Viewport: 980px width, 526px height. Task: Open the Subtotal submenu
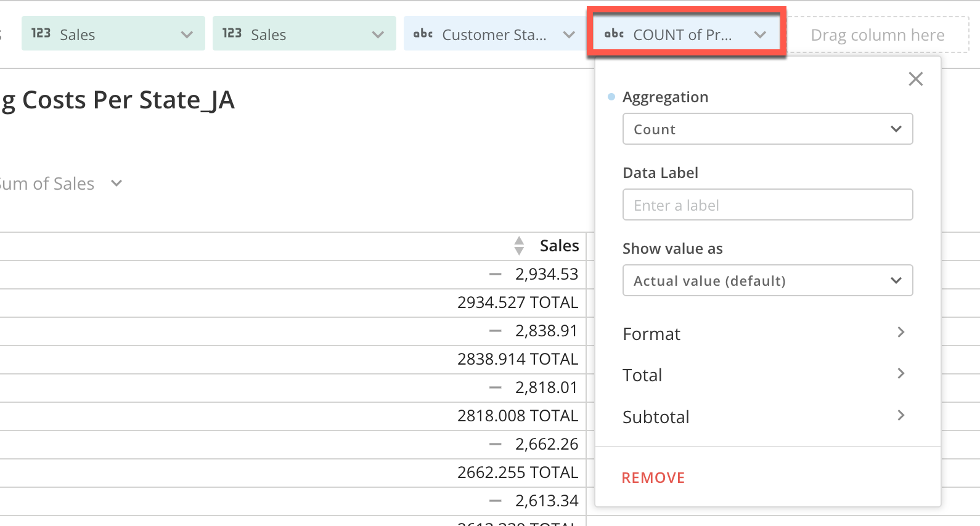click(x=764, y=416)
